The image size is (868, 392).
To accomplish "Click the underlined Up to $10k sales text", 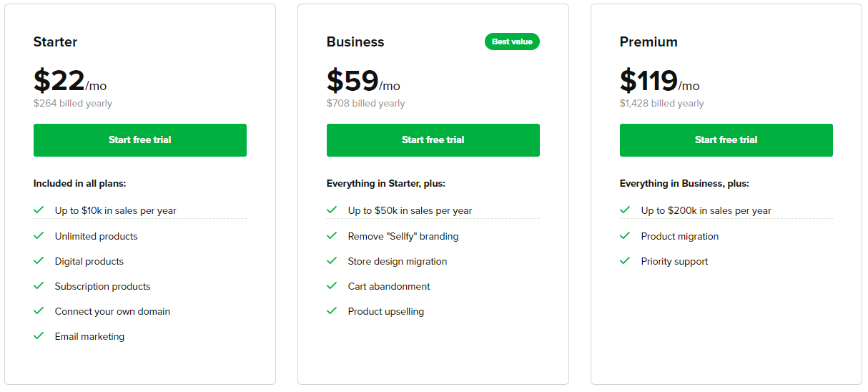I will click(x=116, y=210).
